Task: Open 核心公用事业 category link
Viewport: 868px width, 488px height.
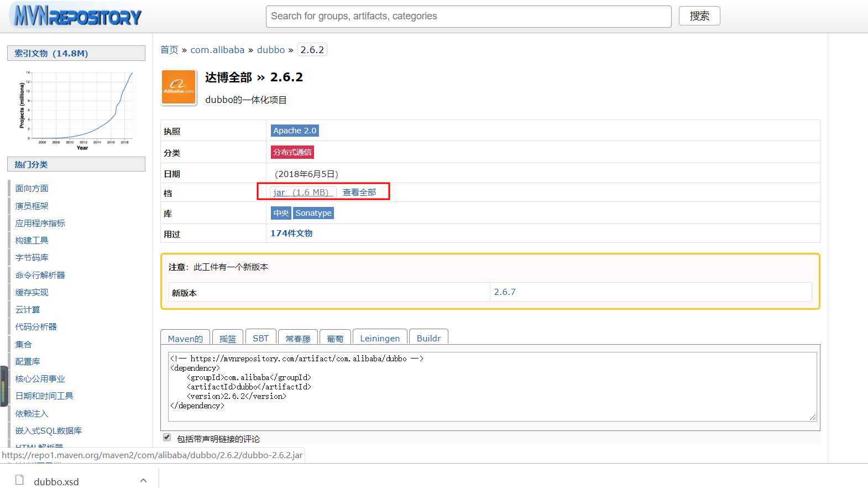Action: pyautogui.click(x=40, y=378)
